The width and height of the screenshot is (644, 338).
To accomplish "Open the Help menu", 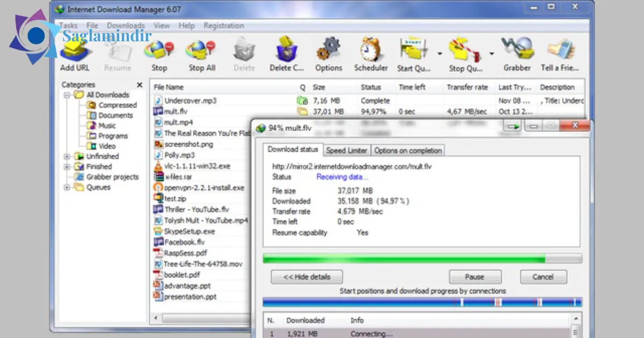I will click(x=187, y=25).
